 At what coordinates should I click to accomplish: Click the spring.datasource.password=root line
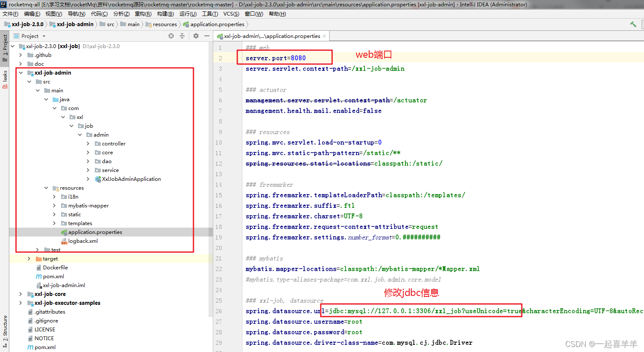click(x=304, y=332)
